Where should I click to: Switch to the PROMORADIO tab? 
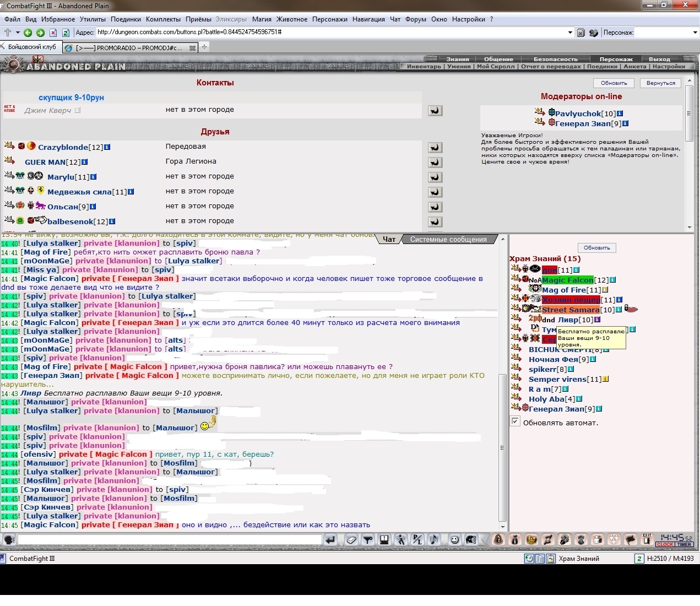click(x=129, y=48)
